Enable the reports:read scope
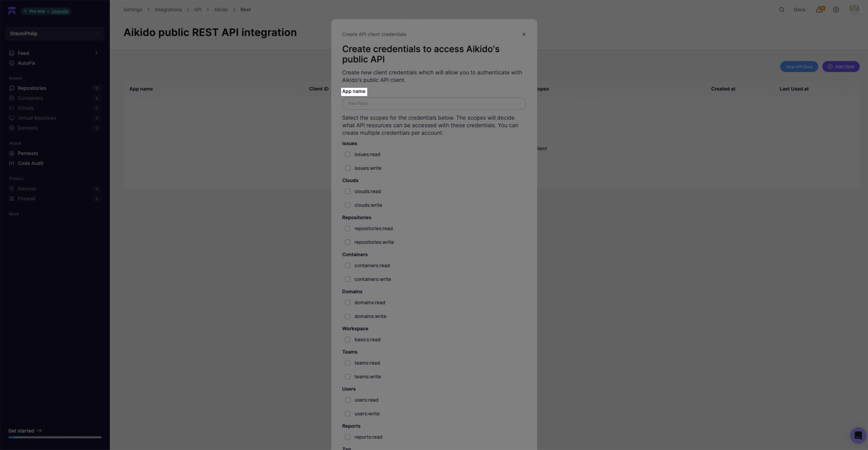 (x=348, y=437)
